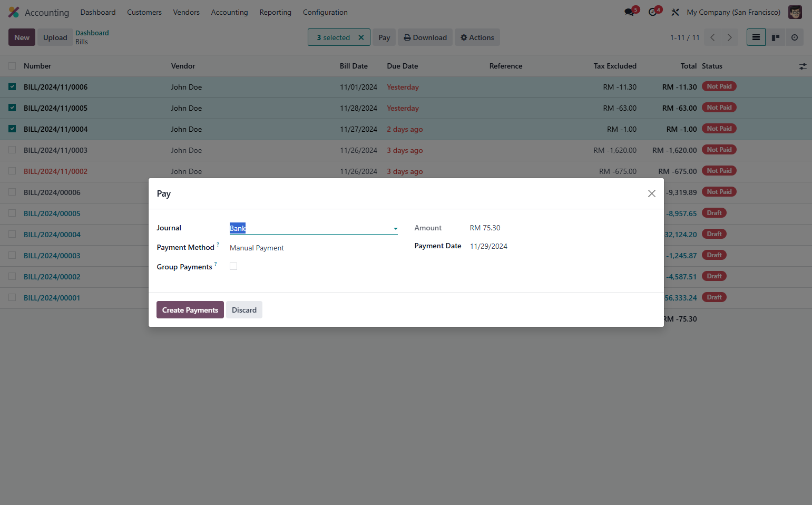
Task: Uncheck BILL/2024/11/0005 row checkbox
Action: tap(12, 108)
